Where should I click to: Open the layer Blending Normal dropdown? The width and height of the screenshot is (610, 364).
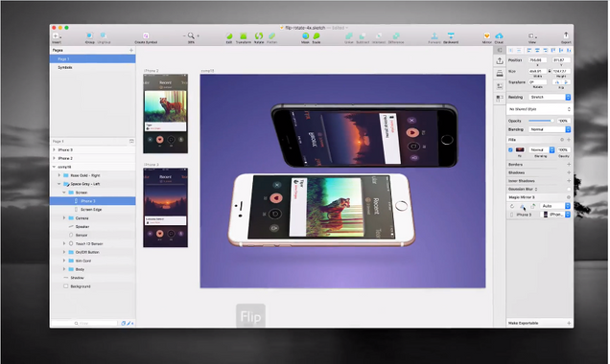(x=550, y=129)
